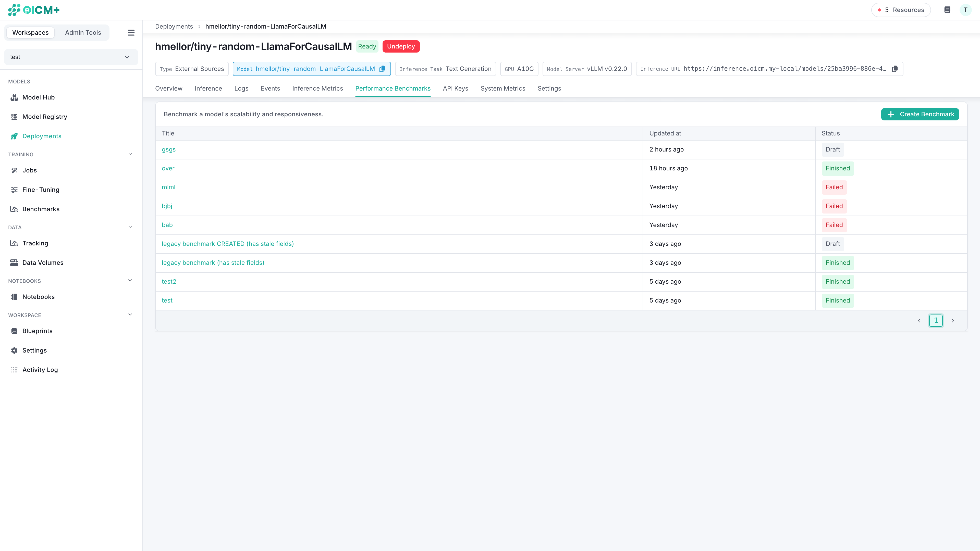Open the Events tab

270,89
